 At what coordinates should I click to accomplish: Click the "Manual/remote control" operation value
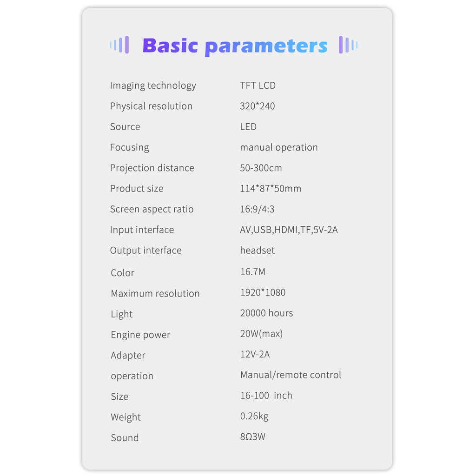pyautogui.click(x=291, y=375)
